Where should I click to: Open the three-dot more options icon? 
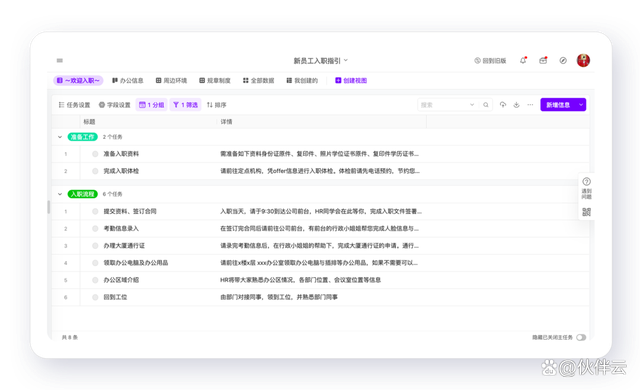(x=530, y=105)
